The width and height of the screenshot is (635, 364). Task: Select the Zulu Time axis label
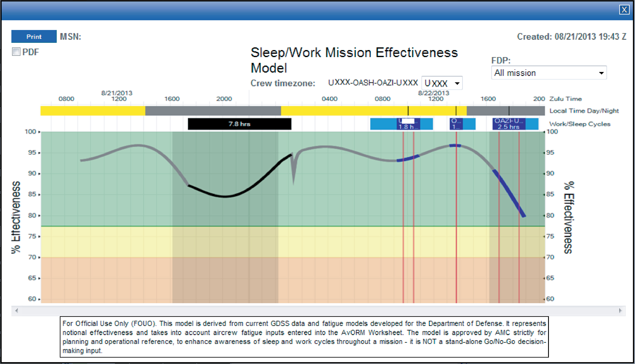[x=565, y=99]
